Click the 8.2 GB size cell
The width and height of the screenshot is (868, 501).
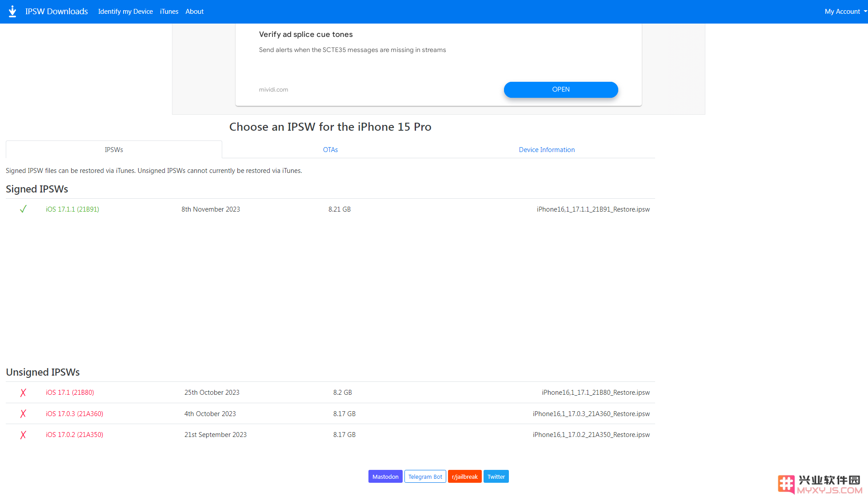coord(342,393)
